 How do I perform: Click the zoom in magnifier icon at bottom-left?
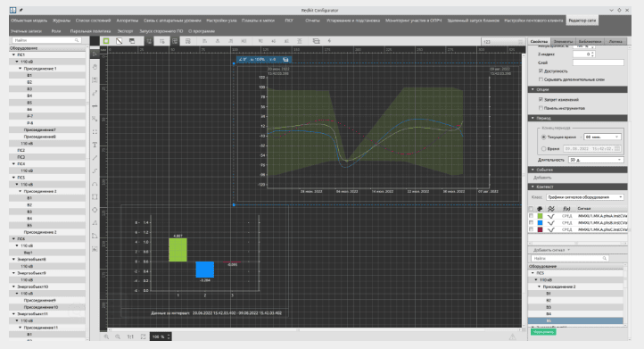pos(106,337)
